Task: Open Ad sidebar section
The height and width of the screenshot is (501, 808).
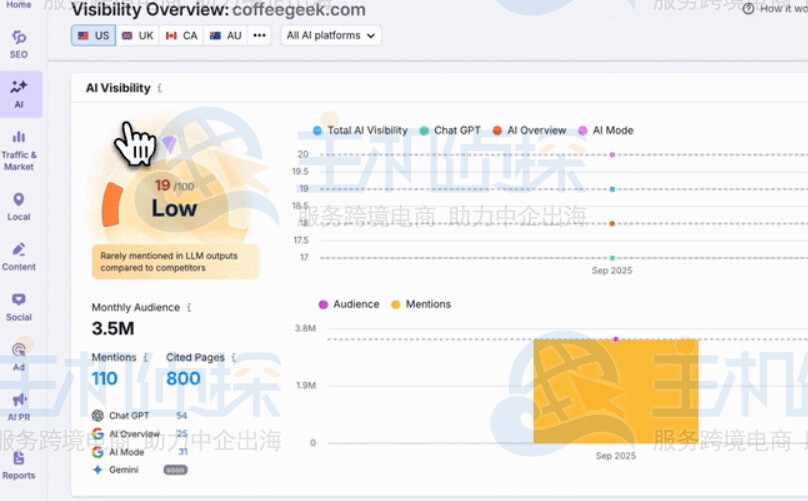Action: 19,357
